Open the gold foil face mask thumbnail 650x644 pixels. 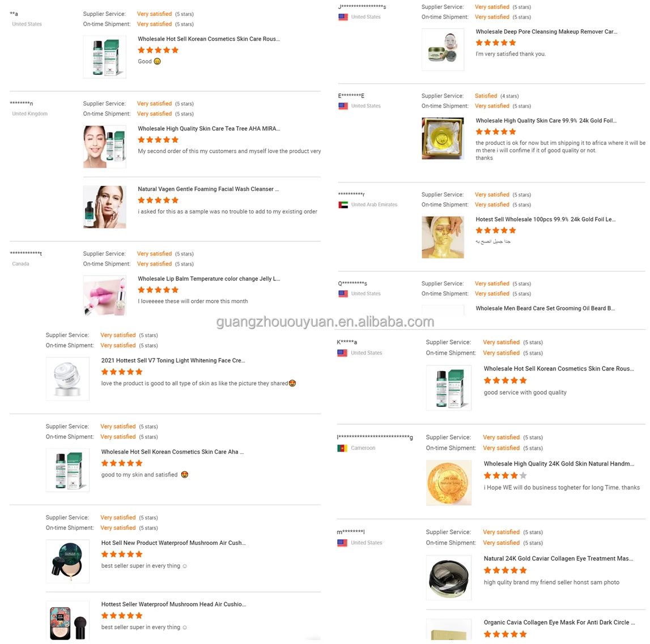coord(443,237)
